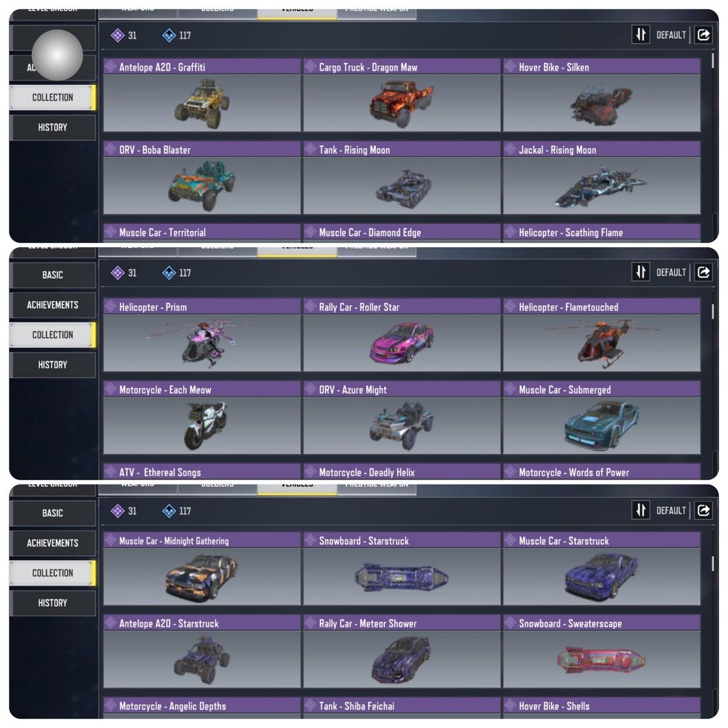Switch to the HISTORY tab in top panel
Screen dimensions: 728x728
pos(52,127)
